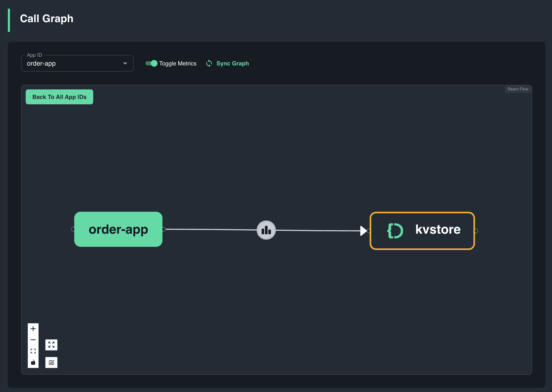Image resolution: width=552 pixels, height=392 pixels.
Task: Click the Sync Graph refresh icon
Action: tap(209, 64)
